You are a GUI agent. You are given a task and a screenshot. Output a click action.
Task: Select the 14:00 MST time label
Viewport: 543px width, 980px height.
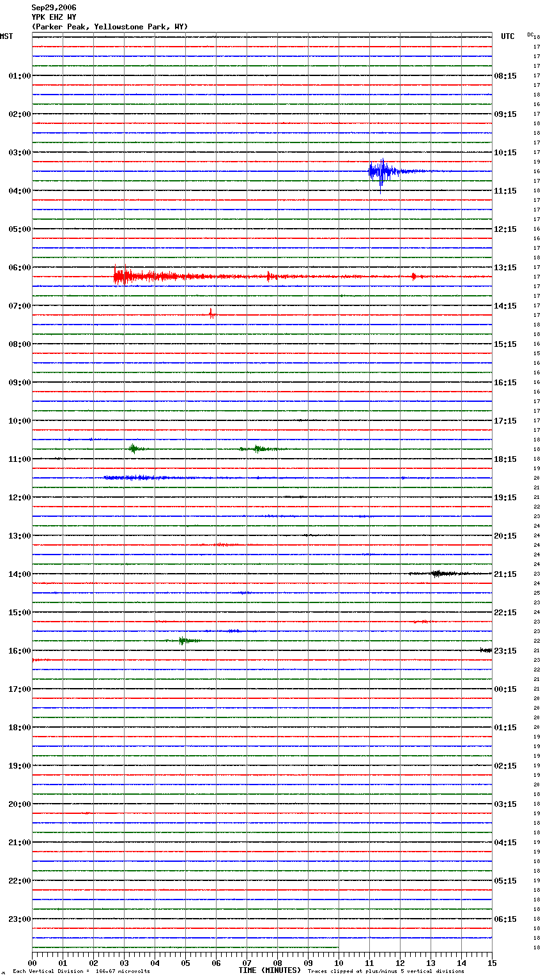tap(19, 574)
